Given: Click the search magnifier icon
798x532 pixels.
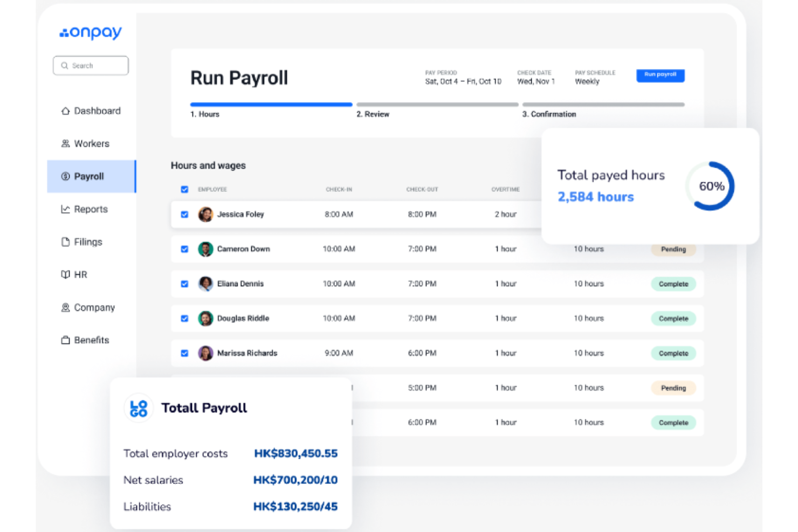Looking at the screenshot, I should pyautogui.click(x=65, y=65).
